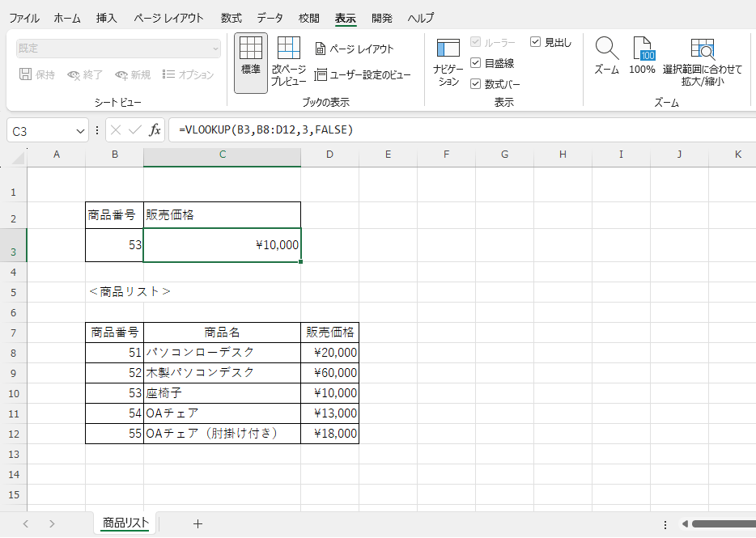Select cell B12 containing 55
756x538 pixels.
click(114, 434)
